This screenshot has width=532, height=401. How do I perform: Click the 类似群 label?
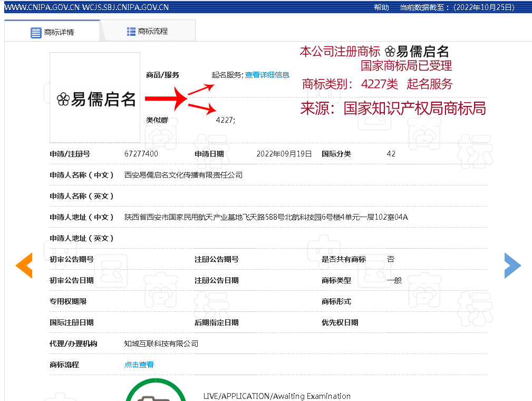(157, 120)
